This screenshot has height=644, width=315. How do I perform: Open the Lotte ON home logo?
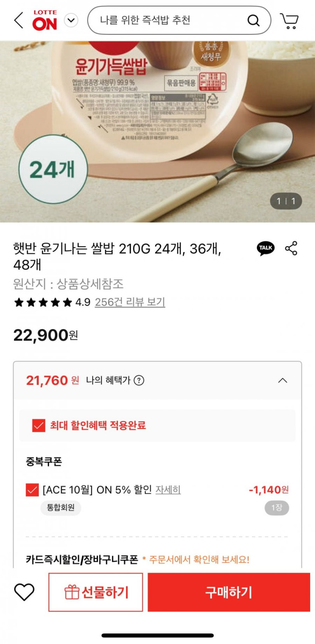tap(45, 20)
